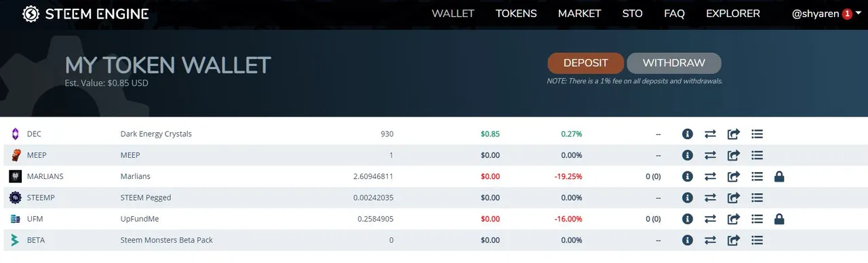Screen dimensions: 868x263
Task: Open info for DEC token
Action: 687,134
